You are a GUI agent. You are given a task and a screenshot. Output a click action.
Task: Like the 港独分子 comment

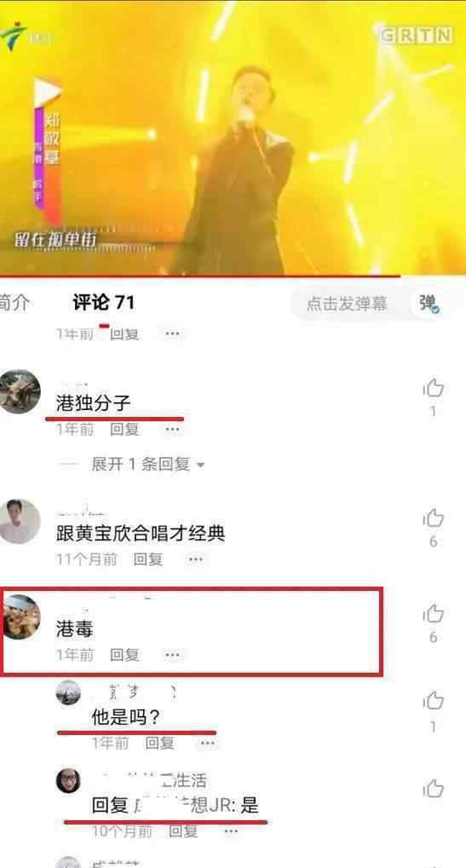click(434, 389)
